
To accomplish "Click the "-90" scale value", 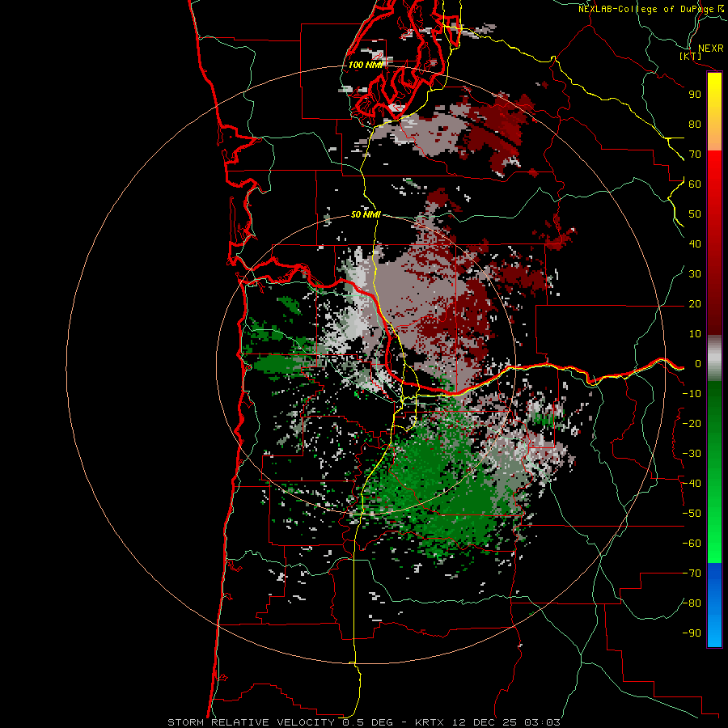I will coord(692,633).
